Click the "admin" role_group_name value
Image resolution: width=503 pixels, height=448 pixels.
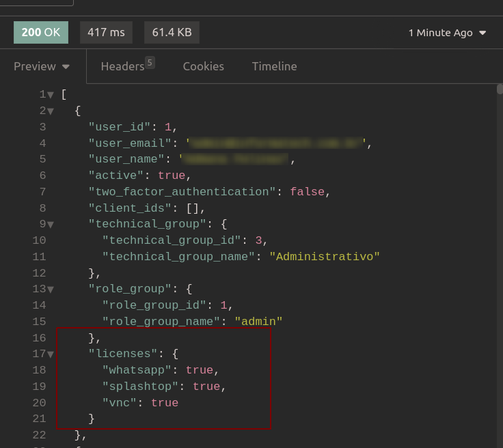pyautogui.click(x=258, y=322)
